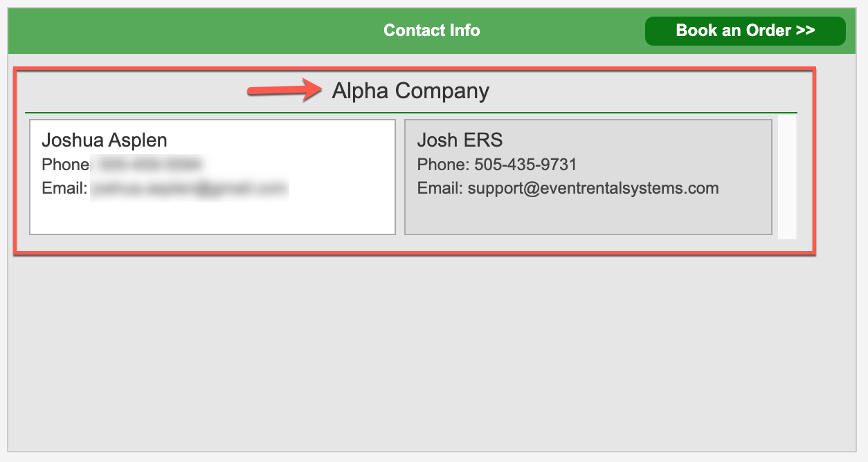The height and width of the screenshot is (462, 868).
Task: Select the Josh ERS contact card
Action: tap(588, 177)
